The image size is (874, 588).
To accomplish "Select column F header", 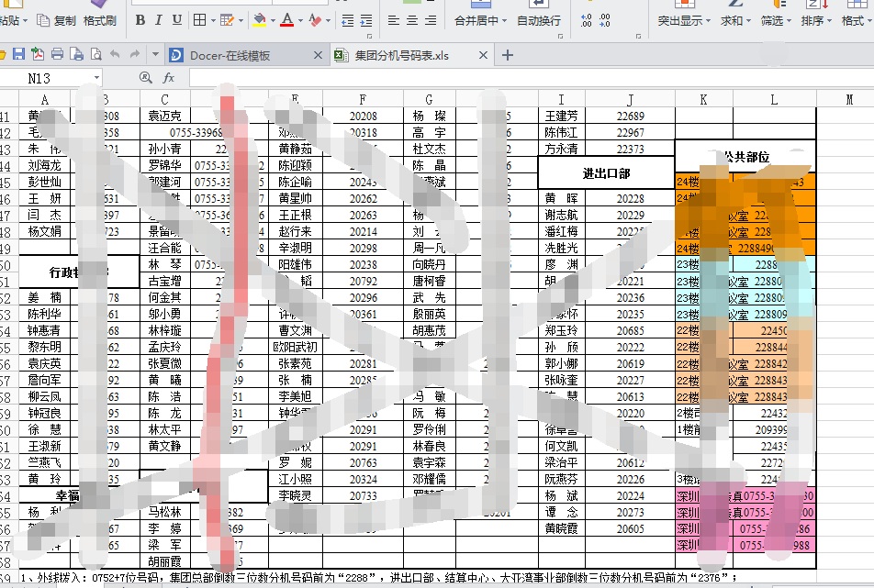I will point(363,99).
